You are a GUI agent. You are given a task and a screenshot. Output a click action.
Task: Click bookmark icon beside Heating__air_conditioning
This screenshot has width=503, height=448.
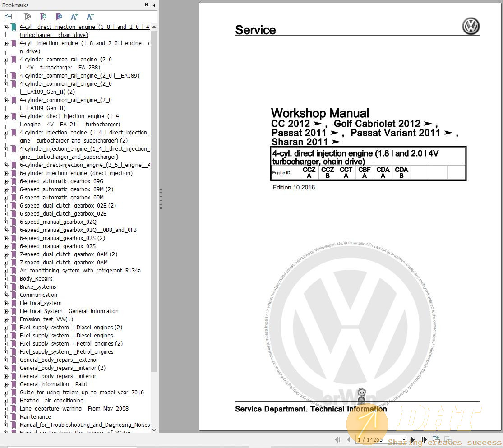click(14, 401)
